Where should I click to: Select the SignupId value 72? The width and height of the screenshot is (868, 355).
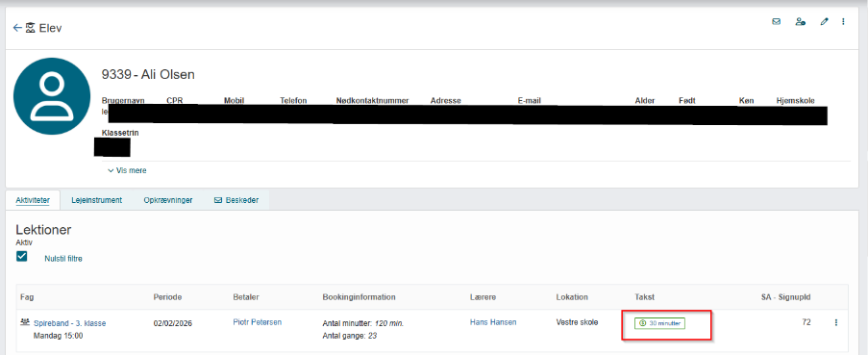click(x=806, y=322)
